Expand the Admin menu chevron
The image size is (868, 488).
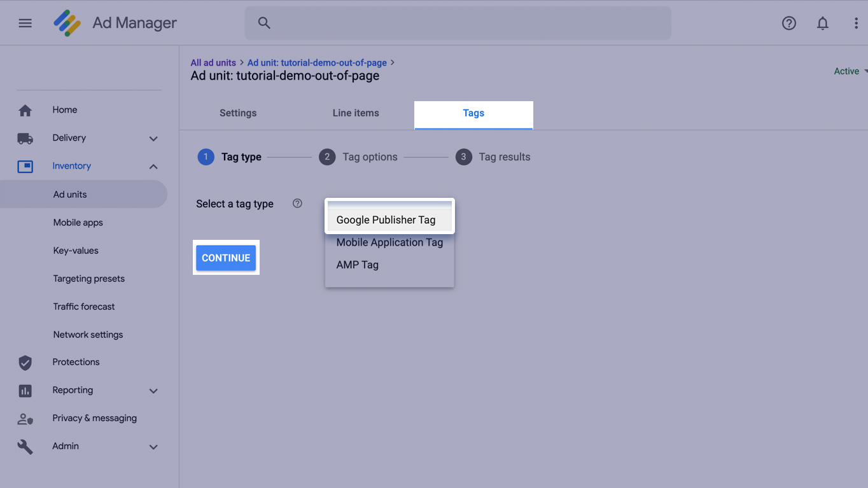(x=153, y=447)
